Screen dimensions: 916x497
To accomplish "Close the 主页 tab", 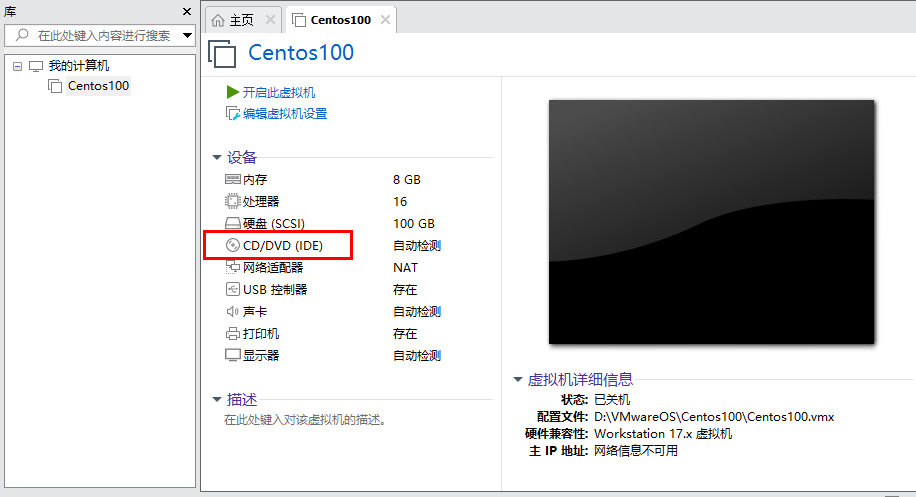I will click(270, 20).
